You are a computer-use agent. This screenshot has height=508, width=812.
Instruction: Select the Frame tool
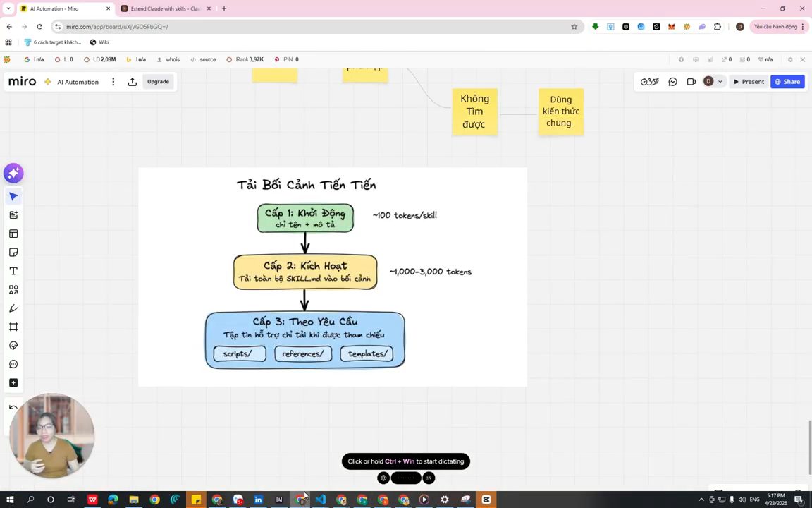(x=13, y=327)
